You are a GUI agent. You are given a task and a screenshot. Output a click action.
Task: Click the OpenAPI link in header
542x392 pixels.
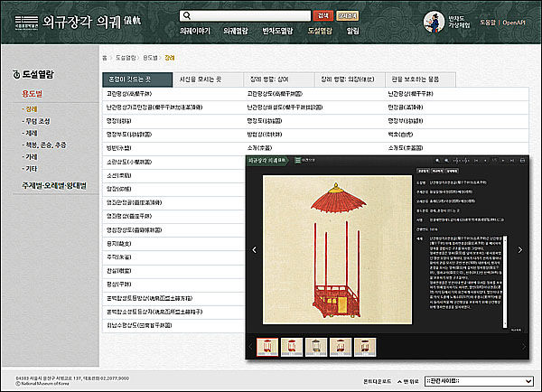pyautogui.click(x=514, y=23)
